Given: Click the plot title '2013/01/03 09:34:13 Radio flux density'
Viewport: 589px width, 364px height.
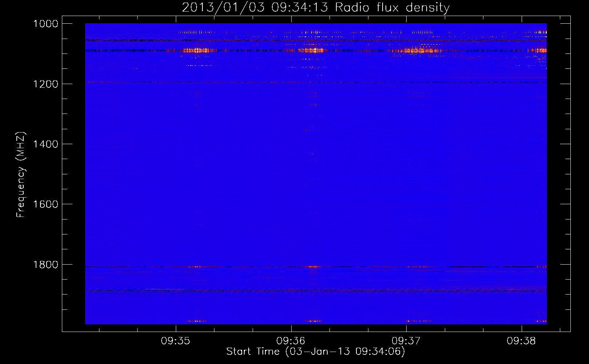Looking at the screenshot, I should (316, 7).
